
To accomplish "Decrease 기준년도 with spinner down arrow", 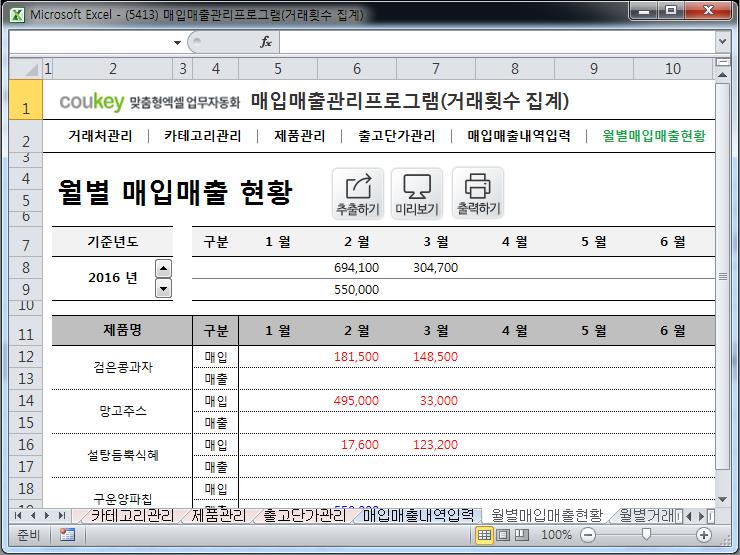I will coord(163,288).
